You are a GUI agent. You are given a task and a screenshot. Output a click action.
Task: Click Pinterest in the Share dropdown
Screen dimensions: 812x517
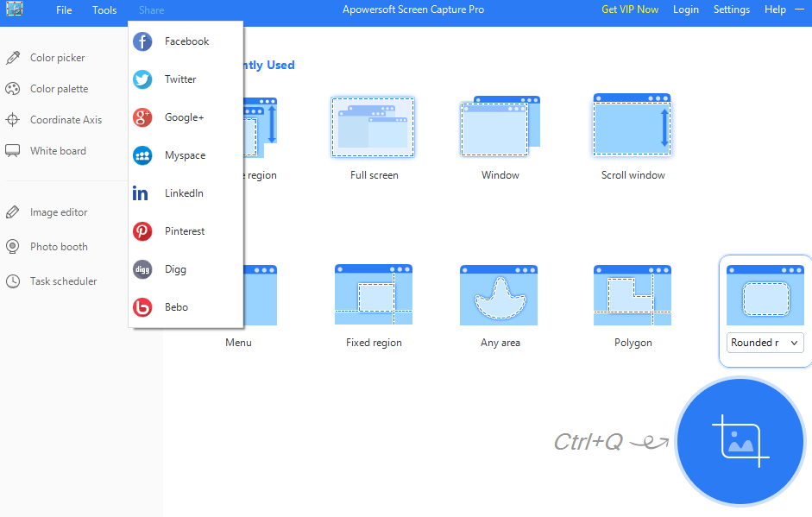pos(185,231)
